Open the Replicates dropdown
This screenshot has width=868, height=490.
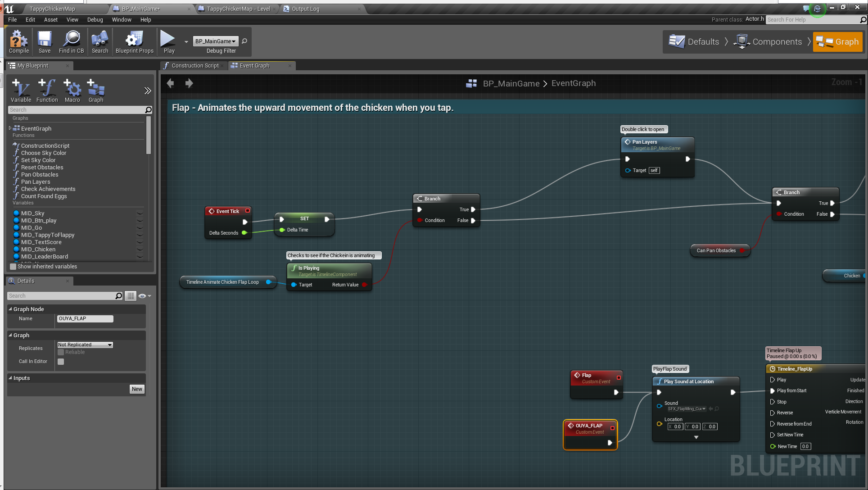(x=85, y=345)
